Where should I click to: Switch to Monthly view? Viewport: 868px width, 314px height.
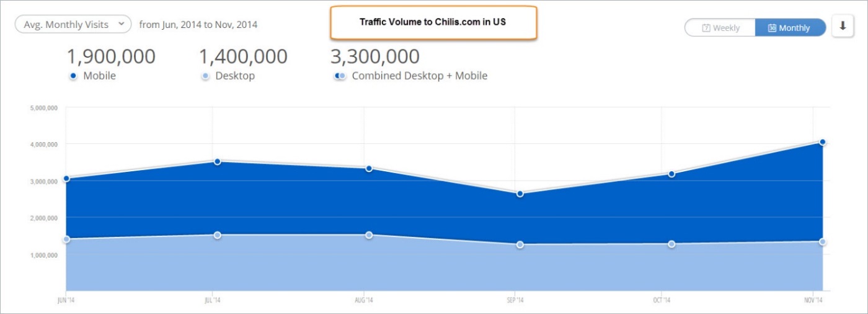tap(790, 28)
